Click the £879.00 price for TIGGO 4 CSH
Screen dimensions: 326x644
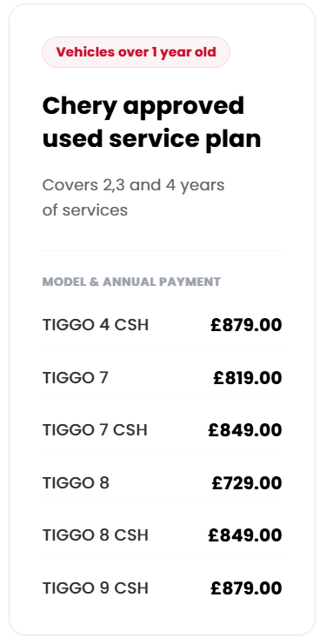coord(246,325)
